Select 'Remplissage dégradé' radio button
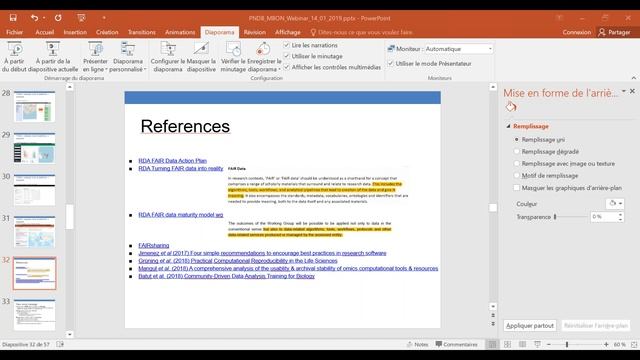640x360 pixels. 517,151
